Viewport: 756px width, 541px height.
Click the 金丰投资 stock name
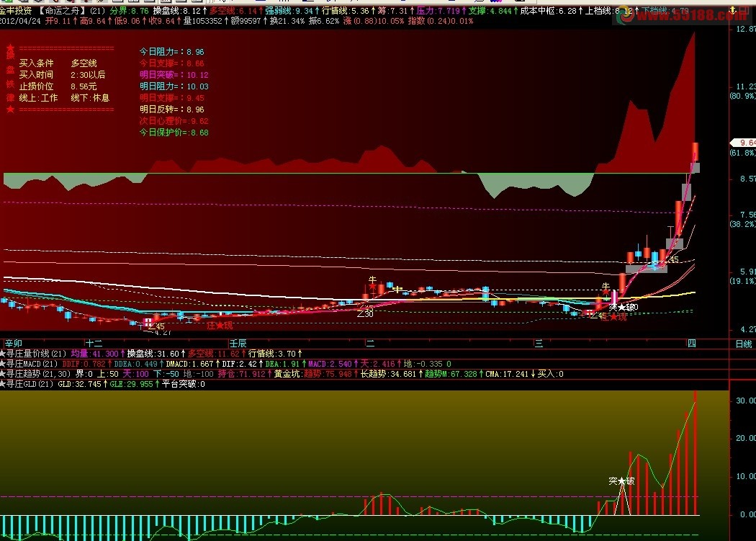(x=16, y=11)
